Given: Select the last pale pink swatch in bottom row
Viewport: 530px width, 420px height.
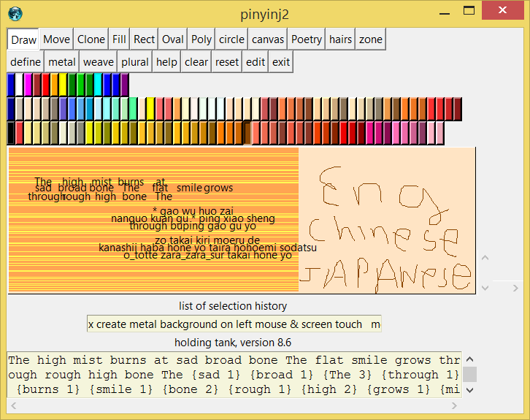Looking at the screenshot, I should pos(440,133).
